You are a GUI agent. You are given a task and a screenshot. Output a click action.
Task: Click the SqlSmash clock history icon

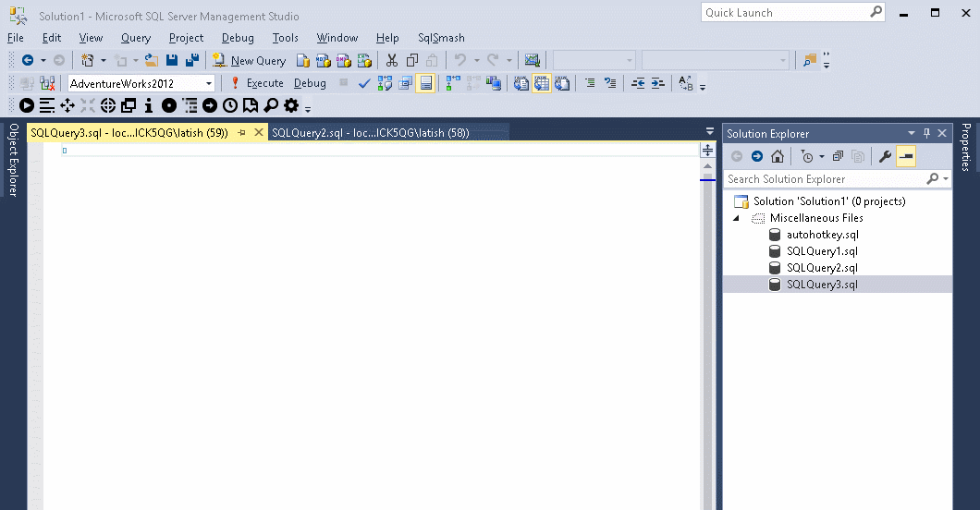[230, 105]
